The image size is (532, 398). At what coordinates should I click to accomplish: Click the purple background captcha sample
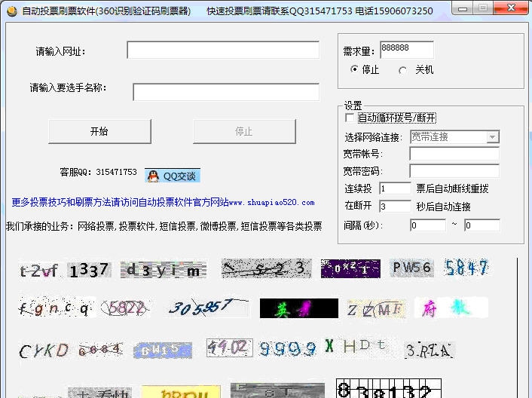pyautogui.click(x=350, y=269)
